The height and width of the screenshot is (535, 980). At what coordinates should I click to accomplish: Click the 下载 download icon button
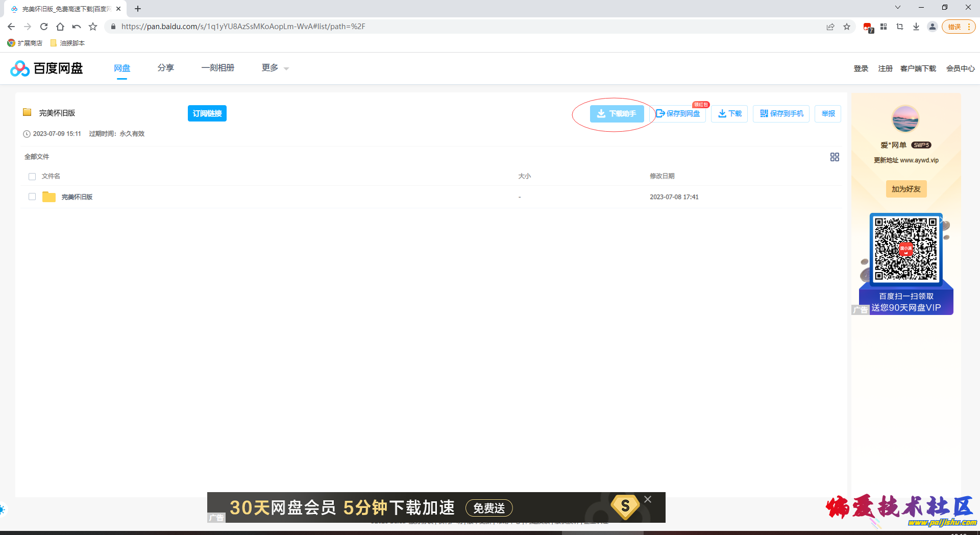(x=729, y=113)
